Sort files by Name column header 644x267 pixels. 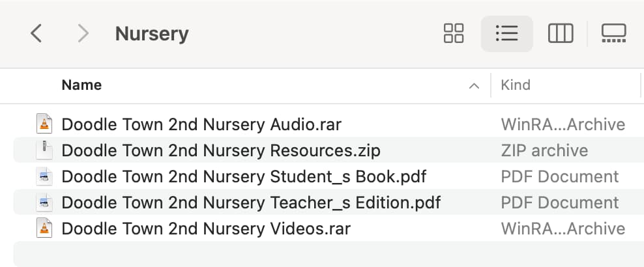[x=81, y=85]
